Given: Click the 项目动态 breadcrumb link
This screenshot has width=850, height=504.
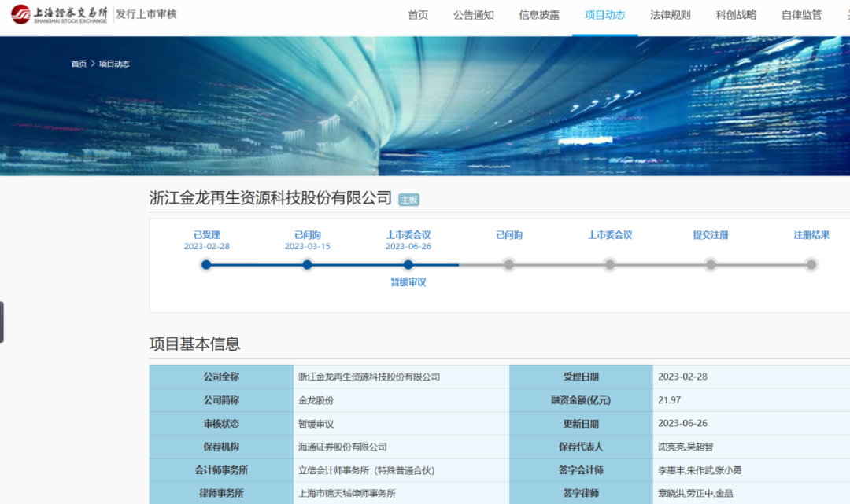Looking at the screenshot, I should 114,64.
